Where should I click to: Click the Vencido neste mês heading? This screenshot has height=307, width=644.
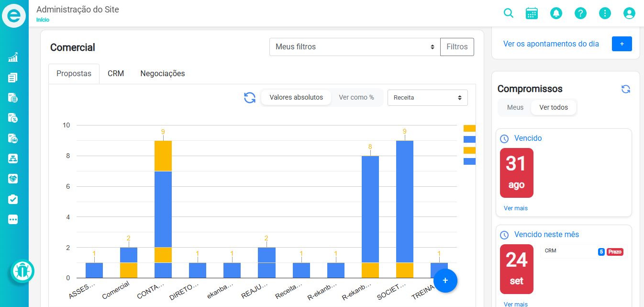click(x=546, y=234)
